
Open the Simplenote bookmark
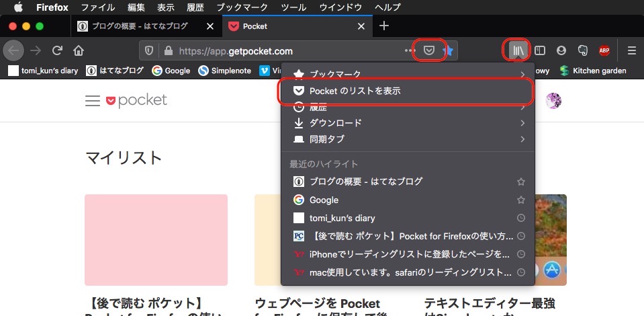(x=224, y=71)
